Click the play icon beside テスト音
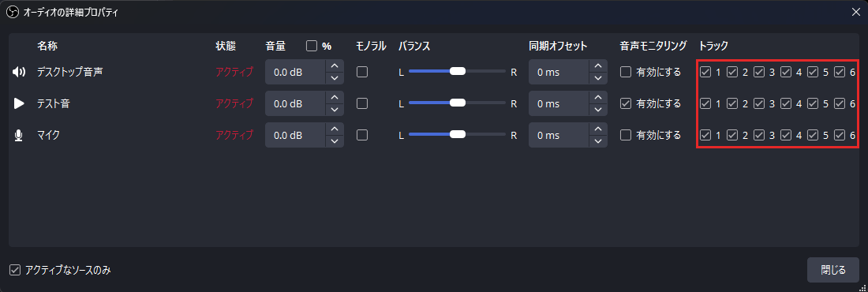The image size is (868, 292). point(20,103)
